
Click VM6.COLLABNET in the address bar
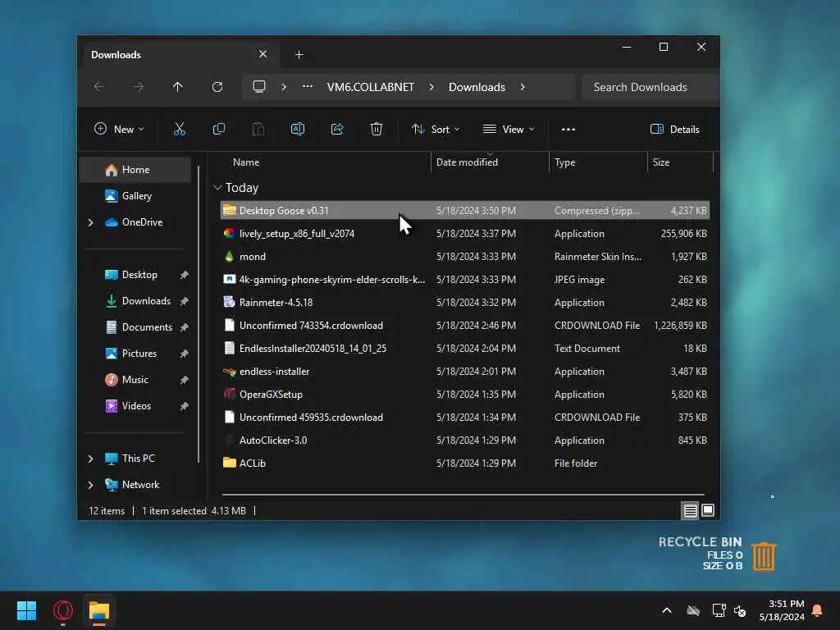pyautogui.click(x=371, y=87)
